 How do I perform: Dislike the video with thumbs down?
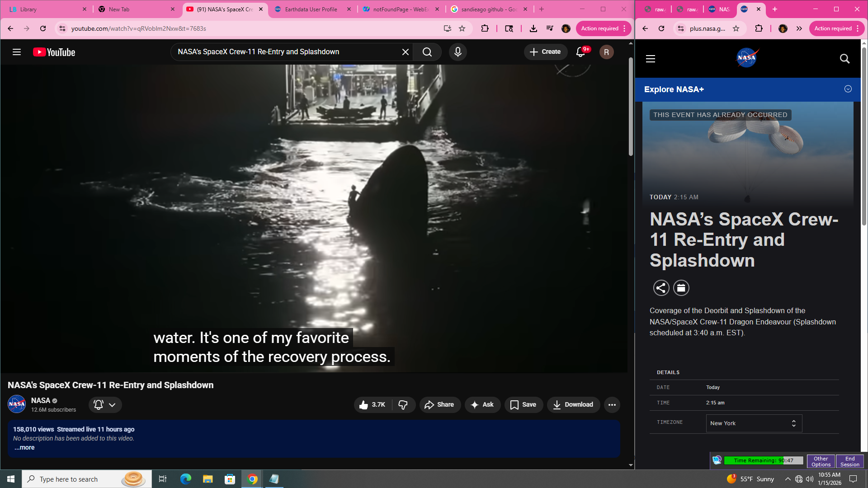[403, 405]
